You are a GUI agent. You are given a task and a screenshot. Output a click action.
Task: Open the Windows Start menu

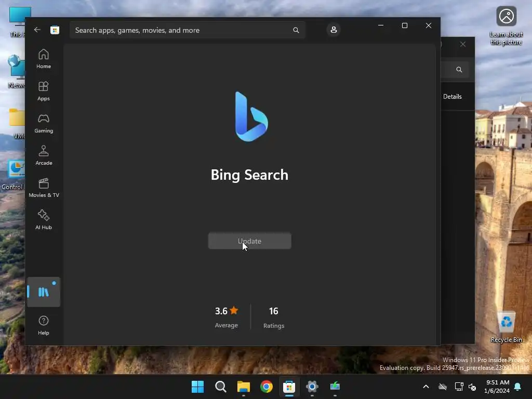tap(198, 387)
